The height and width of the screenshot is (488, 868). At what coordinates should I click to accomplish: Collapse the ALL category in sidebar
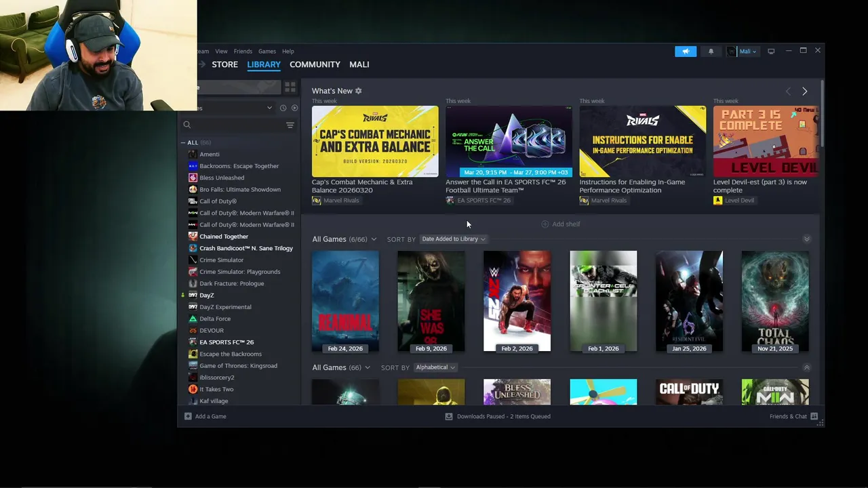(183, 142)
